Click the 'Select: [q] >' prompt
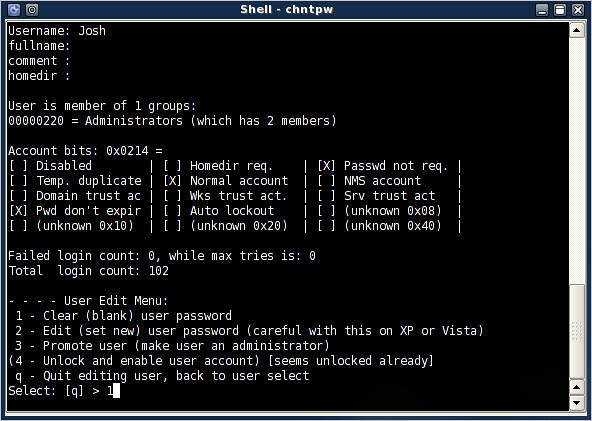The width and height of the screenshot is (592, 421). tap(54, 391)
